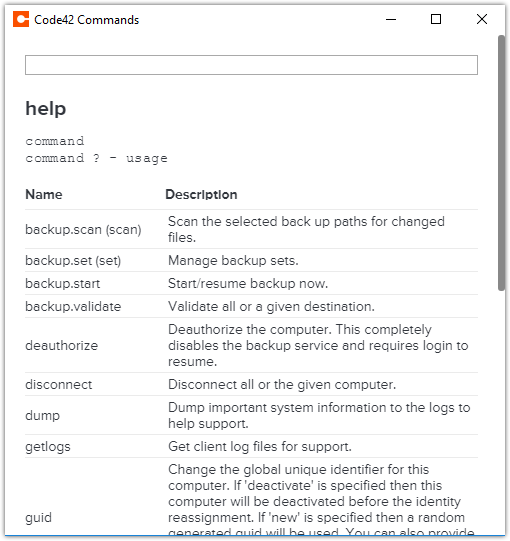Select the guid command name
The image size is (510, 541).
point(39,518)
